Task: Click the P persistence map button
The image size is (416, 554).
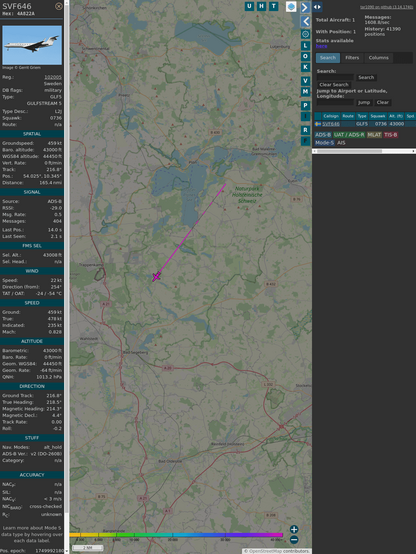Action: [x=305, y=106]
